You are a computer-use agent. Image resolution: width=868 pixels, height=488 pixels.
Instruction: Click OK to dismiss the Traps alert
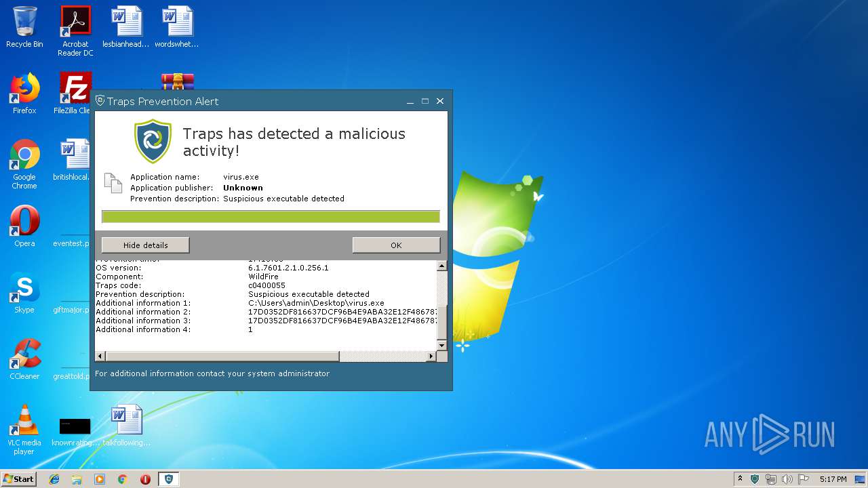click(396, 245)
